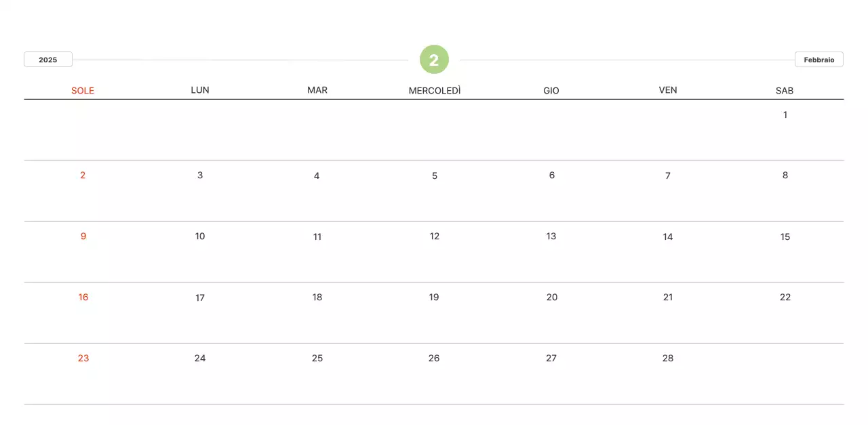Select date 22 under SAB

785,297
